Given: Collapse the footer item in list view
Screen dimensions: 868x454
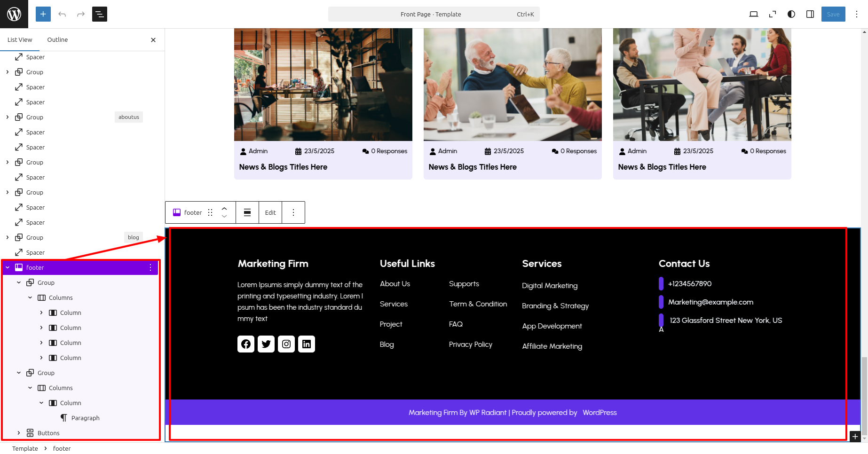Looking at the screenshot, I should coord(8,267).
